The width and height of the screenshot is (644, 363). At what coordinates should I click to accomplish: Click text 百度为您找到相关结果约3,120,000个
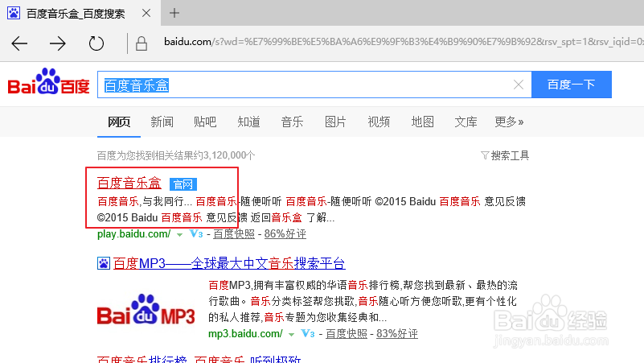176,155
